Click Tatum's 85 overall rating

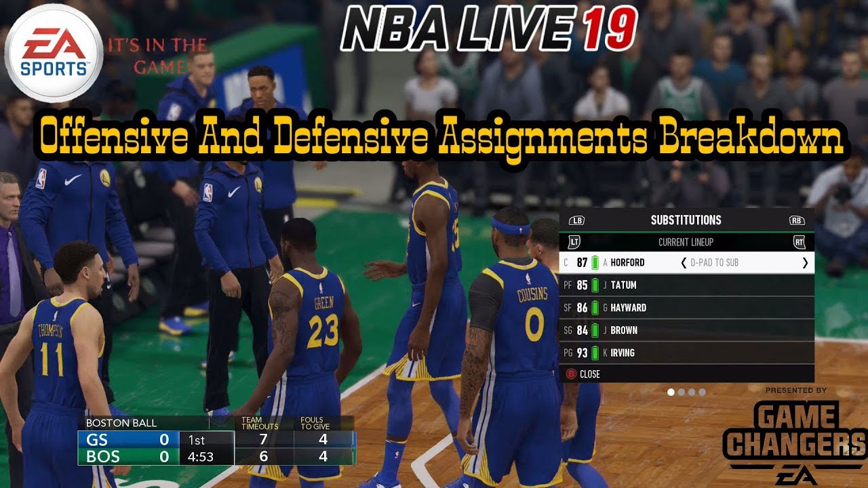click(x=582, y=285)
